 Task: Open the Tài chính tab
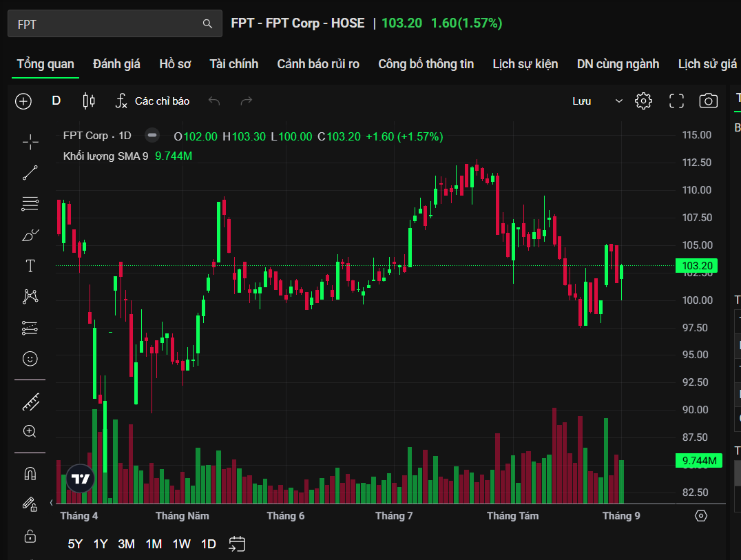tap(234, 64)
